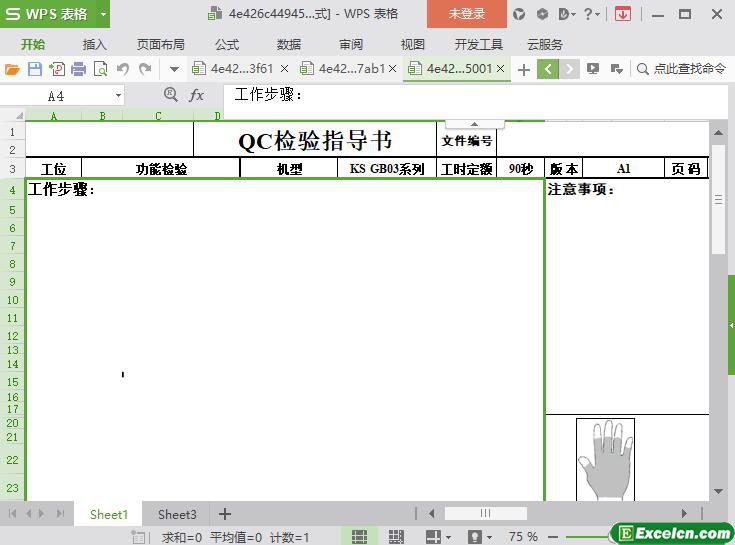Open the 审阅 ribbon tab
735x545 pixels.
pos(351,45)
